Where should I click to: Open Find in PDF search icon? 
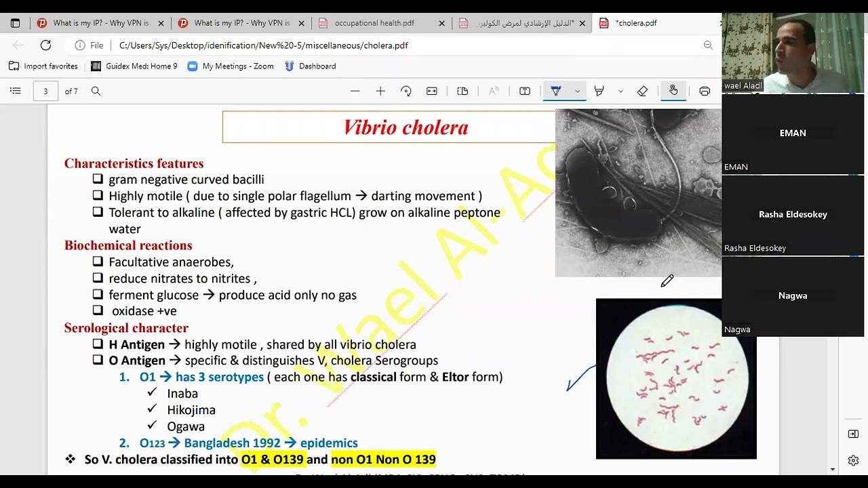(x=96, y=91)
